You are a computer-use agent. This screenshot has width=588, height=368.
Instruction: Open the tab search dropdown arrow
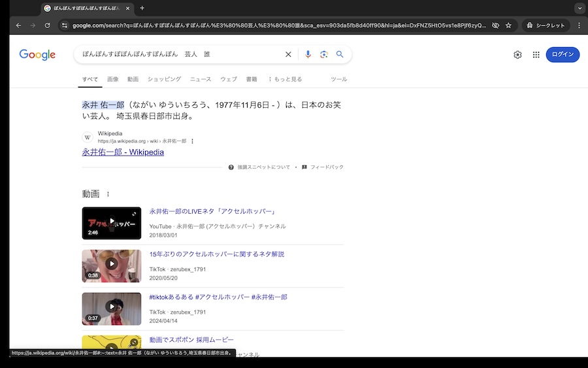coord(580,8)
